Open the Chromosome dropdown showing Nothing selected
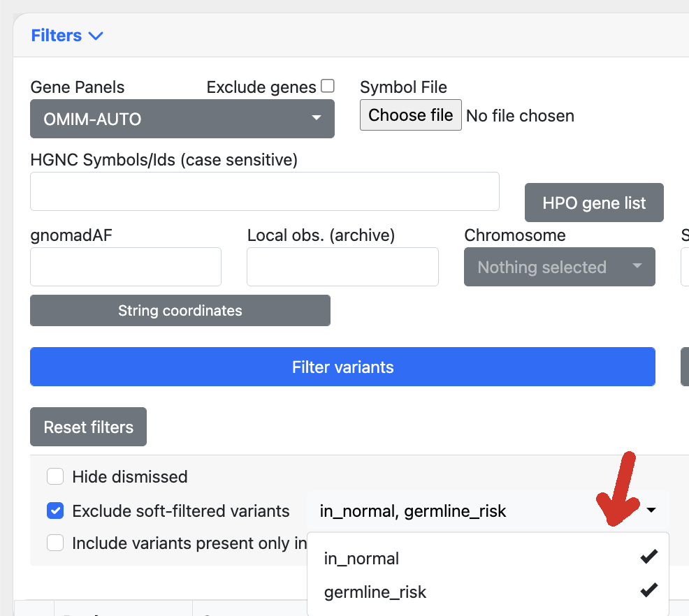This screenshot has width=689, height=616. pyautogui.click(x=559, y=267)
